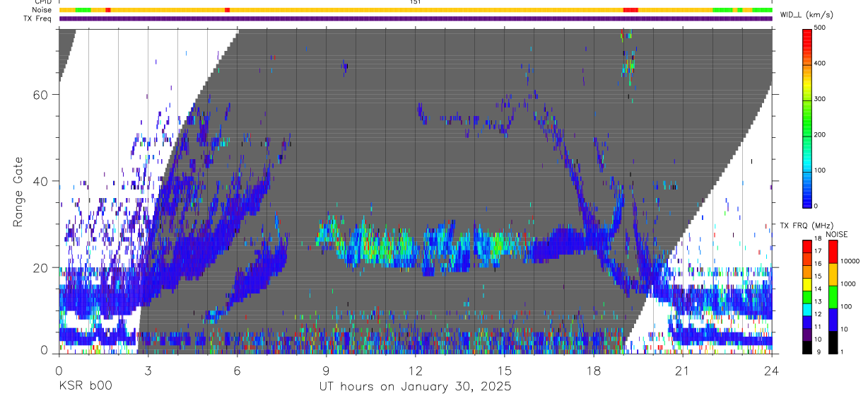Viewport: 868px width, 401px height.
Task: Click the 400 tick on WID colorbar
Action: [x=821, y=64]
